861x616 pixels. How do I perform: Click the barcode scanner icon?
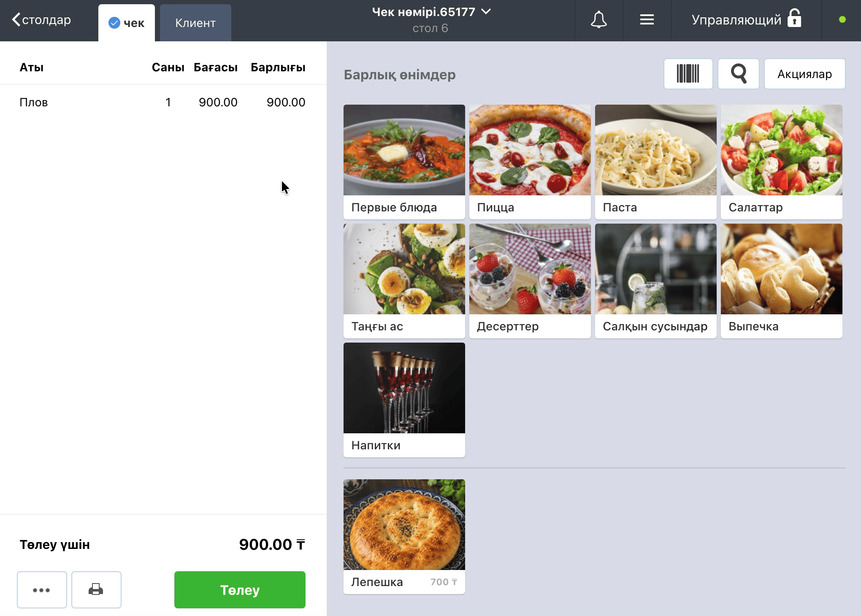pos(688,74)
